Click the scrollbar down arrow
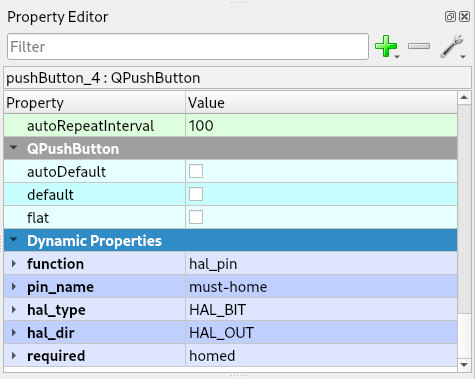Image resolution: width=475 pixels, height=379 pixels. tap(464, 365)
